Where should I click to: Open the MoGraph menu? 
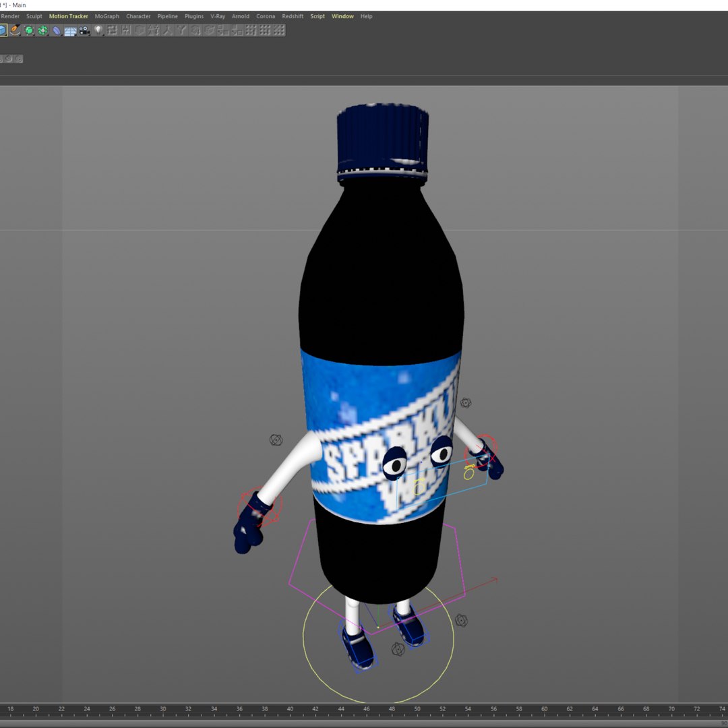pos(107,16)
